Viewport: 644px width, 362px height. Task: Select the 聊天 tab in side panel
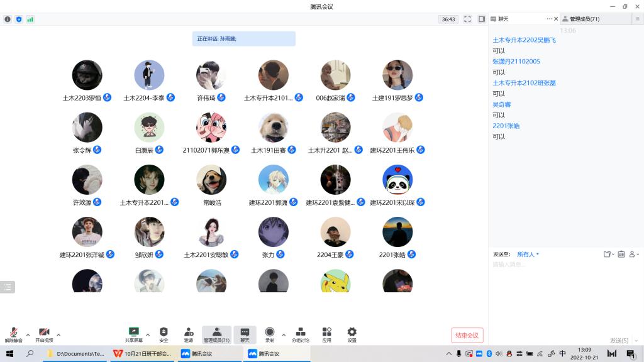(x=503, y=19)
